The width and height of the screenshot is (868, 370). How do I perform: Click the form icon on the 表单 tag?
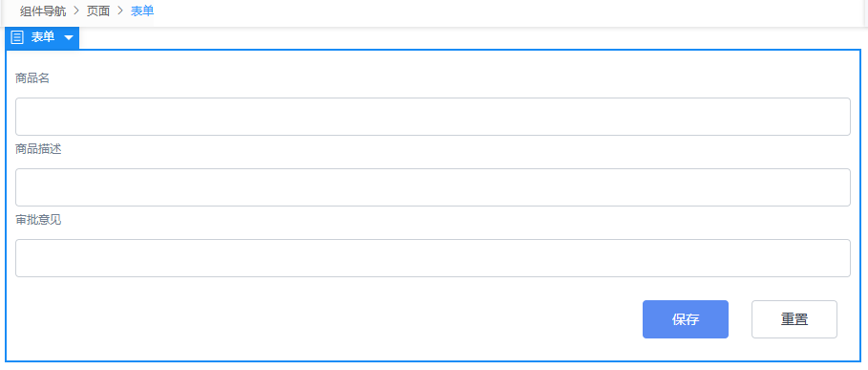tap(17, 37)
